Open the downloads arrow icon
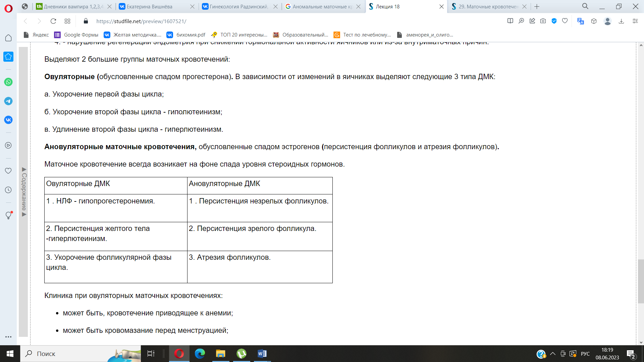644x362 pixels. click(x=621, y=21)
